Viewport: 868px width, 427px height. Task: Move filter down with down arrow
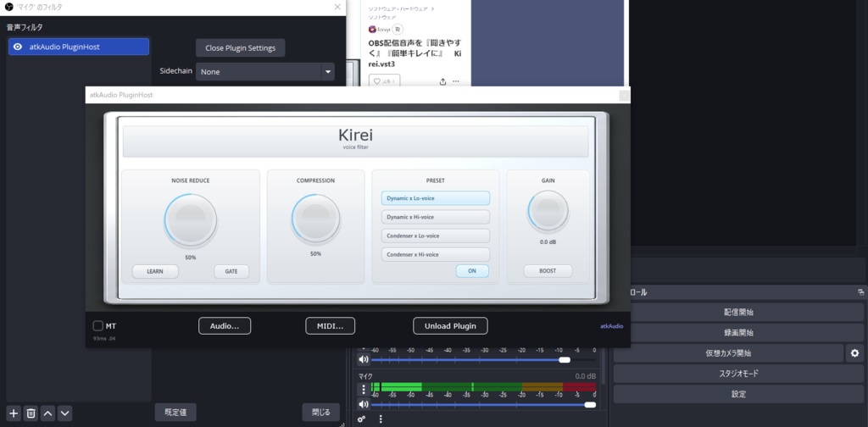[64, 413]
